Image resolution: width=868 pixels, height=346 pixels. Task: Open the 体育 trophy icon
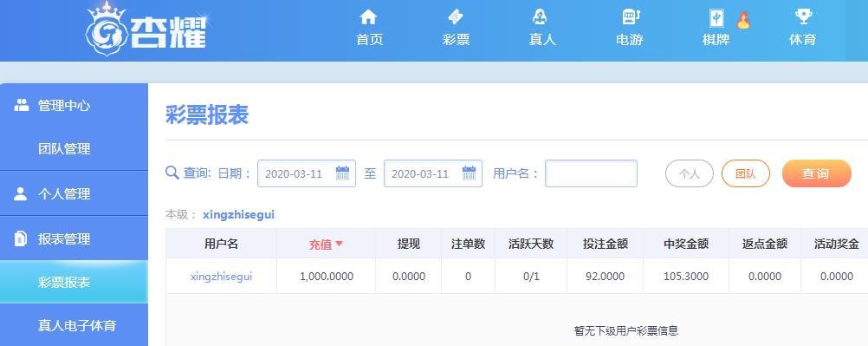click(x=802, y=16)
